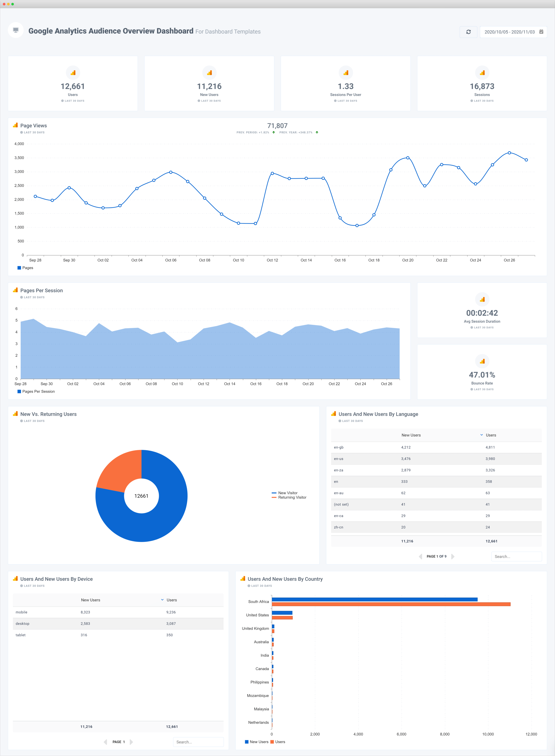Click New Users header in device table
The image size is (555, 756).
pos(90,600)
